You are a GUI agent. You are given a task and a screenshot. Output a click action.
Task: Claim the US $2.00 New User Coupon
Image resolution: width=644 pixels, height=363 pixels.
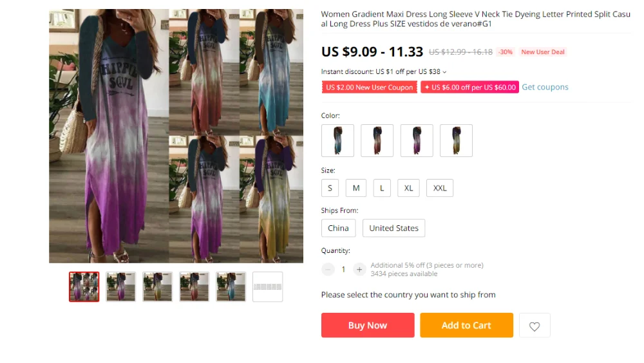point(369,87)
